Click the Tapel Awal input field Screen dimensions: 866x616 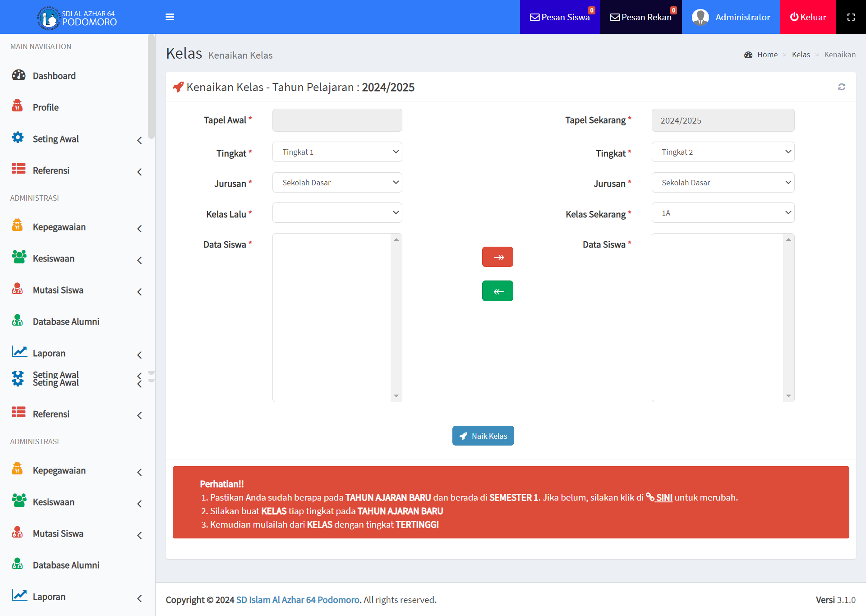[x=337, y=120]
